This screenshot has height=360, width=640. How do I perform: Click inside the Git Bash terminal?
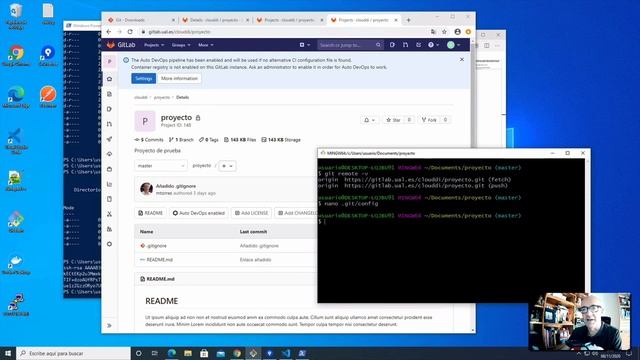(451, 231)
